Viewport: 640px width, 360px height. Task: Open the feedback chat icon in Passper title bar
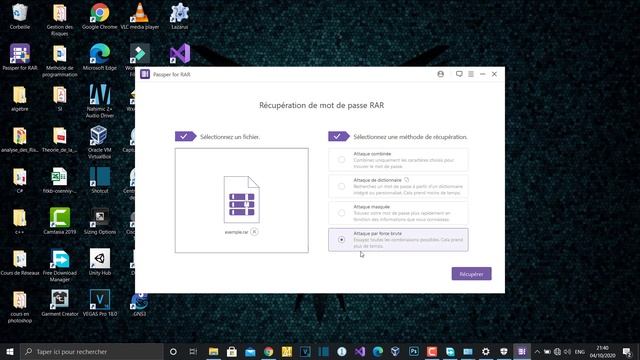[459, 74]
